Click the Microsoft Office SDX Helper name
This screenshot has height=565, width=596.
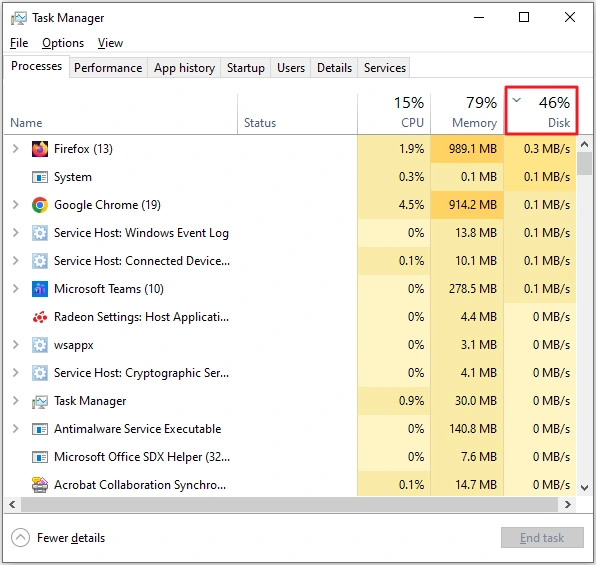point(142,457)
